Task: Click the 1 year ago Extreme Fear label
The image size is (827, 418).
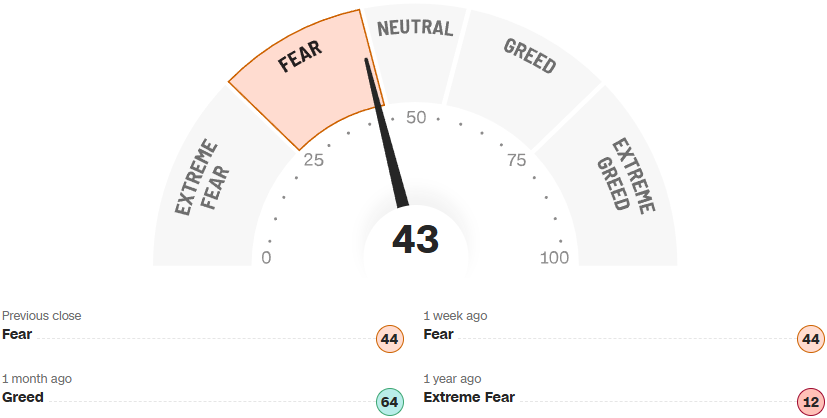Action: (469, 397)
